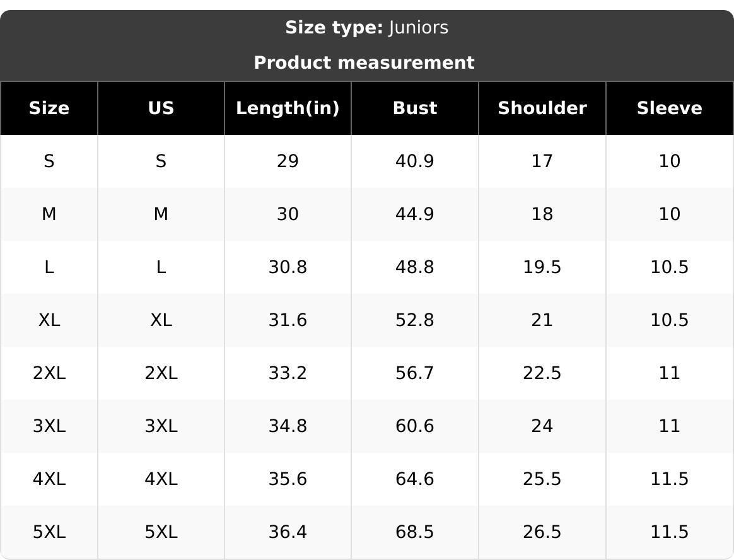Click the Bust column header
Image resolution: width=734 pixels, height=560 pixels.
(x=415, y=108)
